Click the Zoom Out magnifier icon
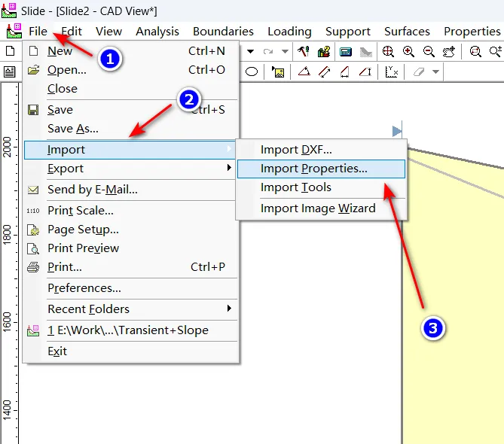The image size is (504, 444). (x=429, y=52)
